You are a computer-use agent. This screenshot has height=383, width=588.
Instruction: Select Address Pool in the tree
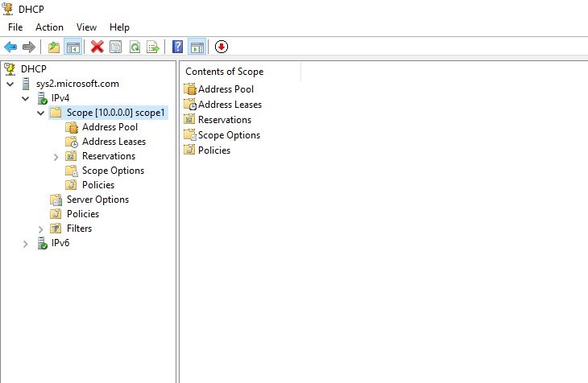[110, 127]
